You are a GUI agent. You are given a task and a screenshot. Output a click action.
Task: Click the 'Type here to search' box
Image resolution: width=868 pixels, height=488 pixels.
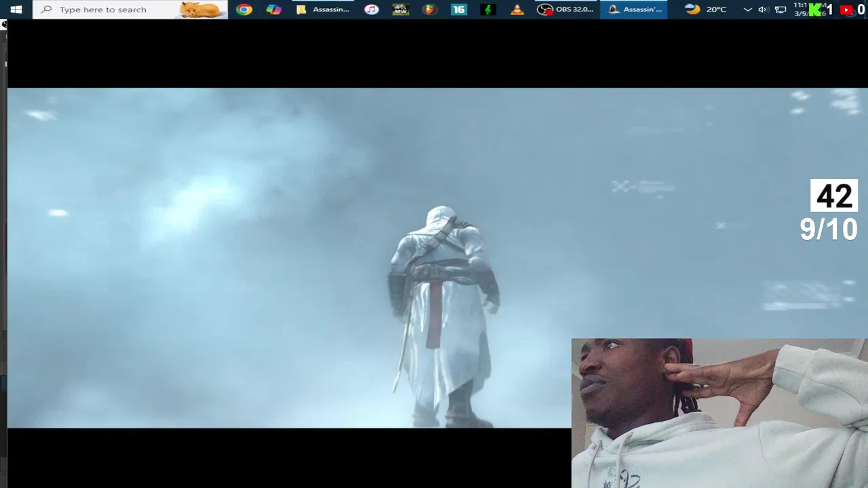(x=130, y=9)
